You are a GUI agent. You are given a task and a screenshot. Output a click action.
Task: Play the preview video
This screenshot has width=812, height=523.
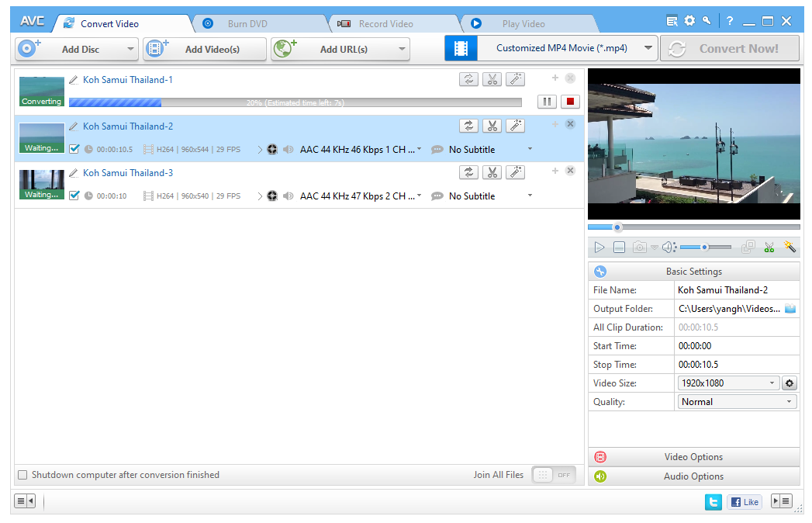point(599,248)
